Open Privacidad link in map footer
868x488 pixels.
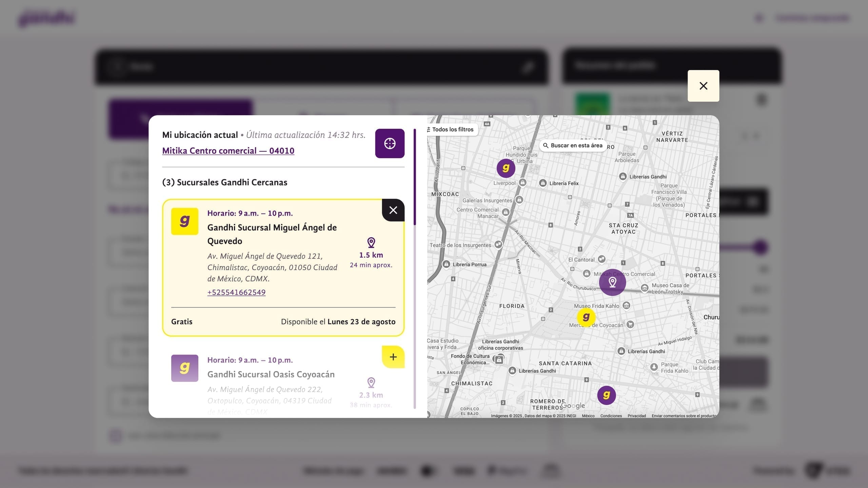tap(636, 416)
